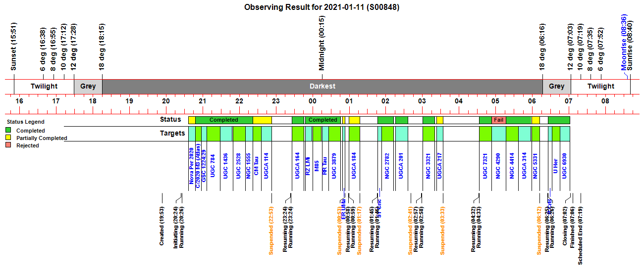Click the NGC 5331 target label

[536, 165]
